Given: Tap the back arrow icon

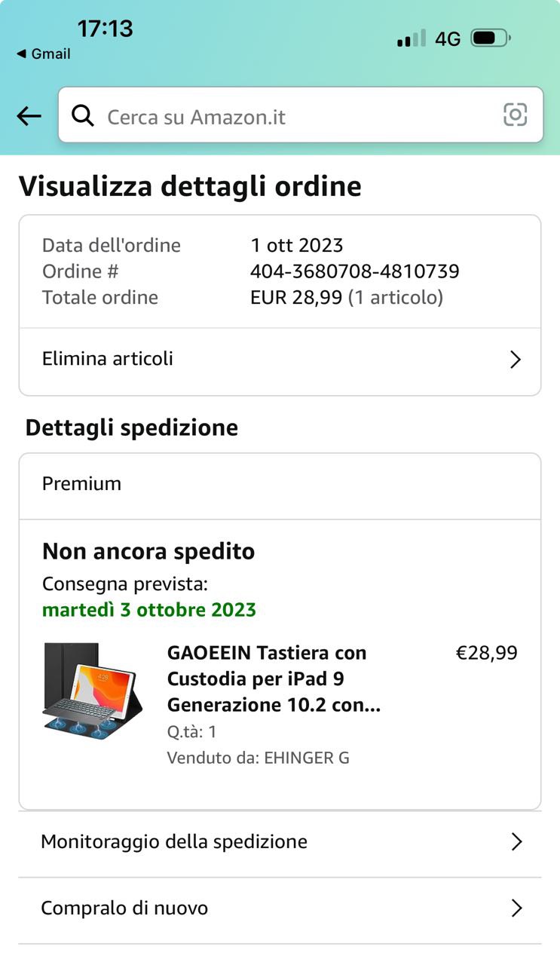Looking at the screenshot, I should [x=29, y=116].
